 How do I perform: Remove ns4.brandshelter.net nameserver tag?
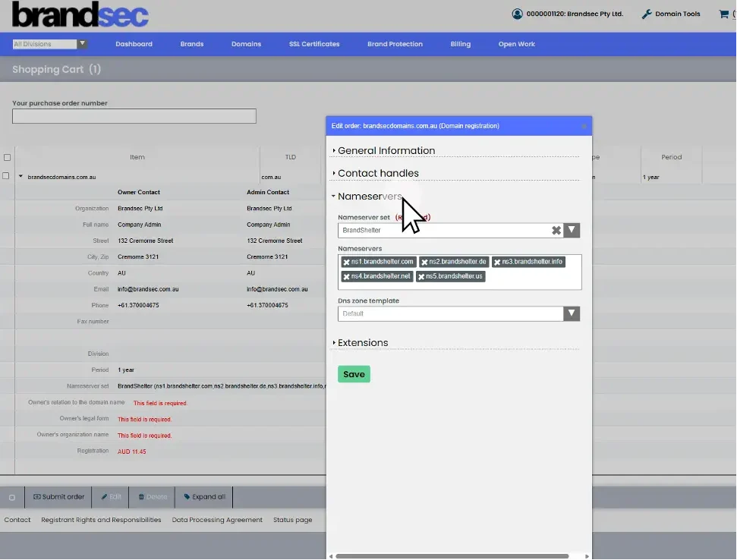point(346,277)
